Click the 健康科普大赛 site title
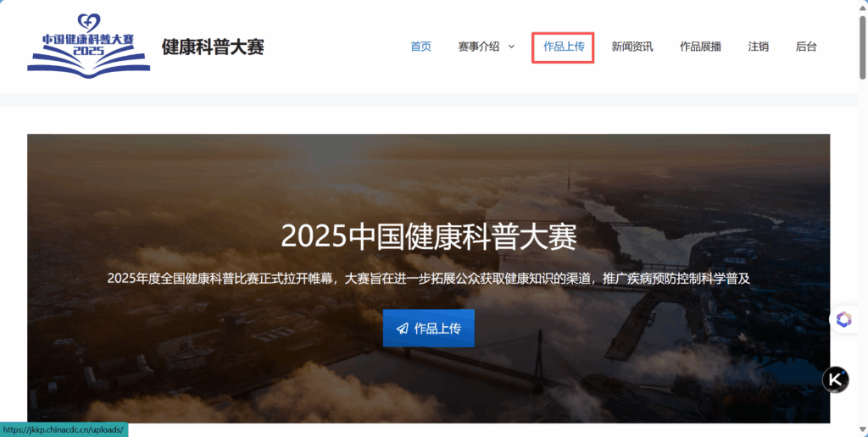Viewport: 868px width, 437px height. (x=213, y=47)
